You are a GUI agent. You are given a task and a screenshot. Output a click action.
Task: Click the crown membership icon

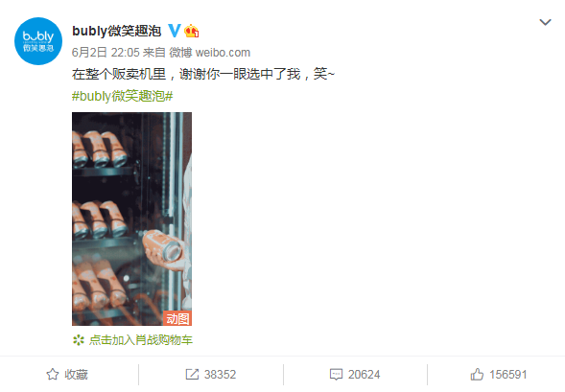coord(191,31)
